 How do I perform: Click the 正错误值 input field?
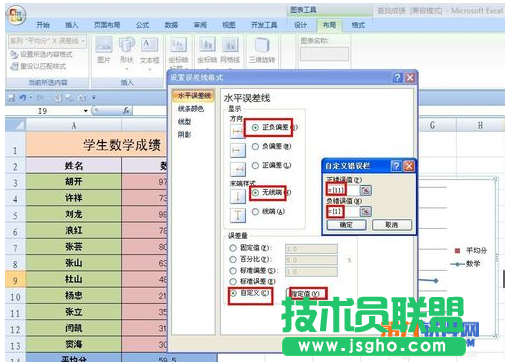click(342, 190)
